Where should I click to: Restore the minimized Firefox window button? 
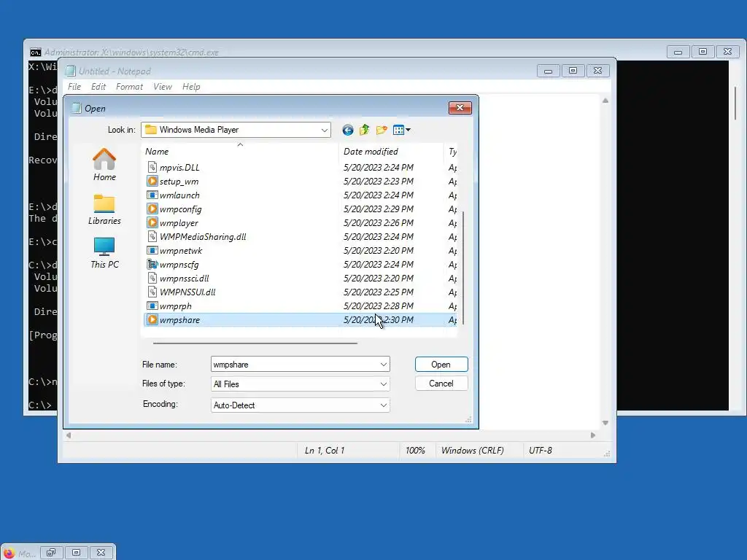pos(51,553)
